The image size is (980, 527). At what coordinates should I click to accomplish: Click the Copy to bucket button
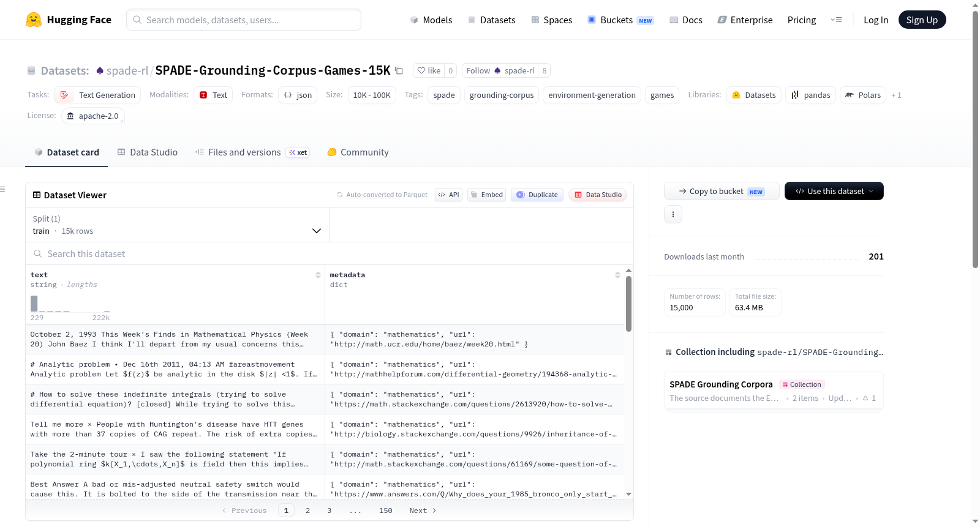(722, 191)
